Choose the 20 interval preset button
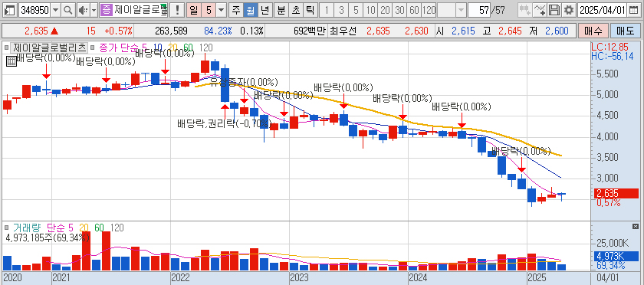This screenshot has height=285, width=644. click(x=385, y=10)
